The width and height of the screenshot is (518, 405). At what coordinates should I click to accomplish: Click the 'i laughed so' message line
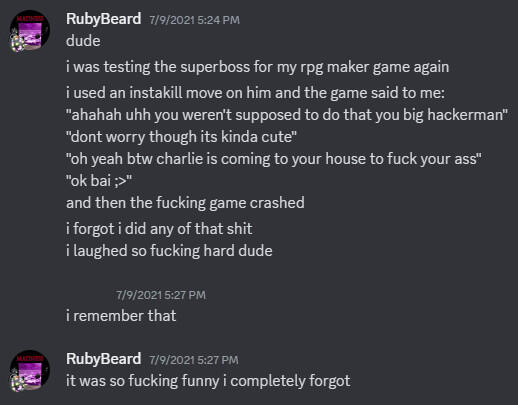(169, 251)
